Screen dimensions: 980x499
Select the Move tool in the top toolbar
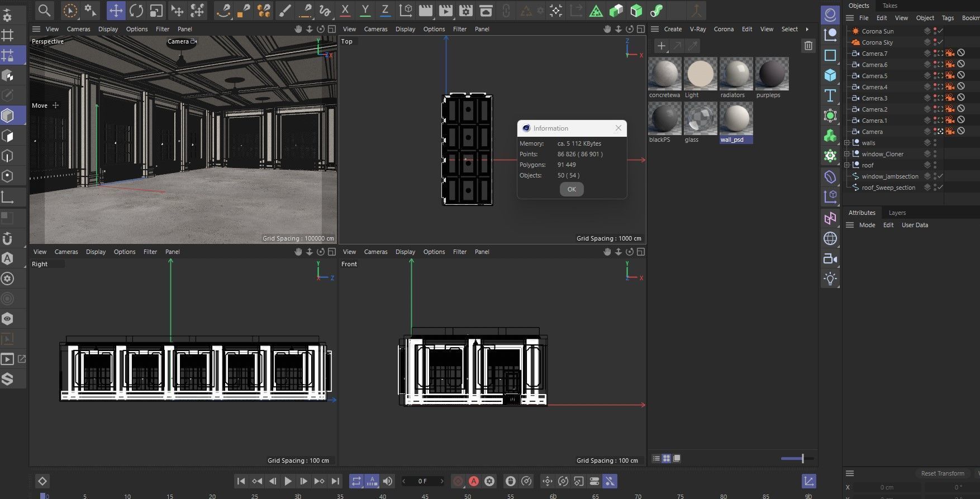[116, 10]
